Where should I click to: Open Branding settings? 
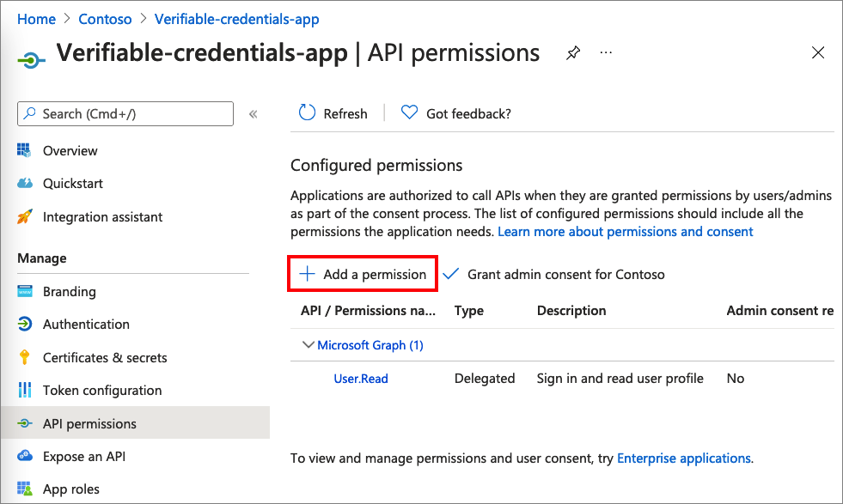69,291
